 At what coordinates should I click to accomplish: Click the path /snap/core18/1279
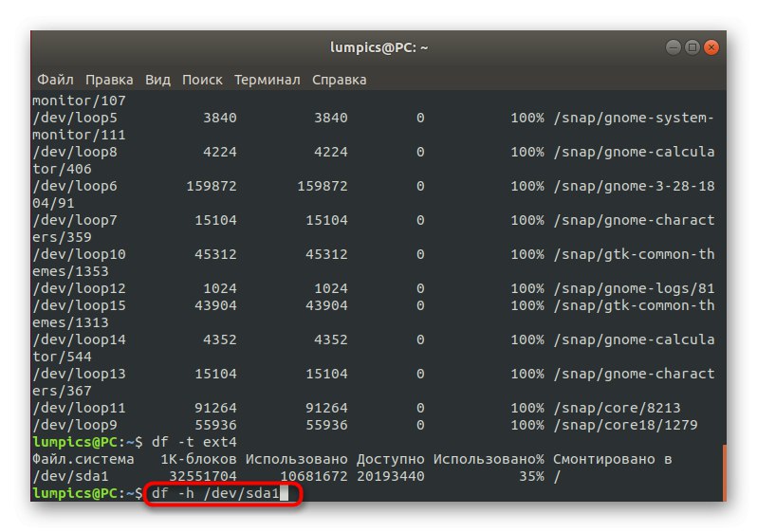click(x=626, y=425)
